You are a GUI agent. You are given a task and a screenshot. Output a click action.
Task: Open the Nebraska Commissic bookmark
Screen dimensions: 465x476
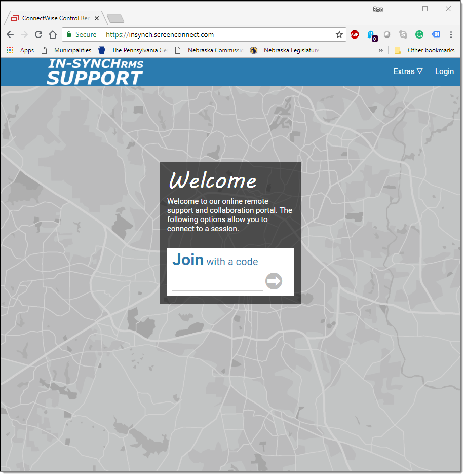(x=209, y=50)
